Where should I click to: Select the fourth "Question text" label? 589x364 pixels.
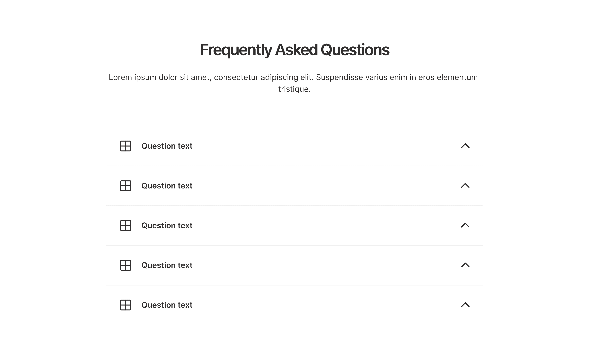click(167, 265)
